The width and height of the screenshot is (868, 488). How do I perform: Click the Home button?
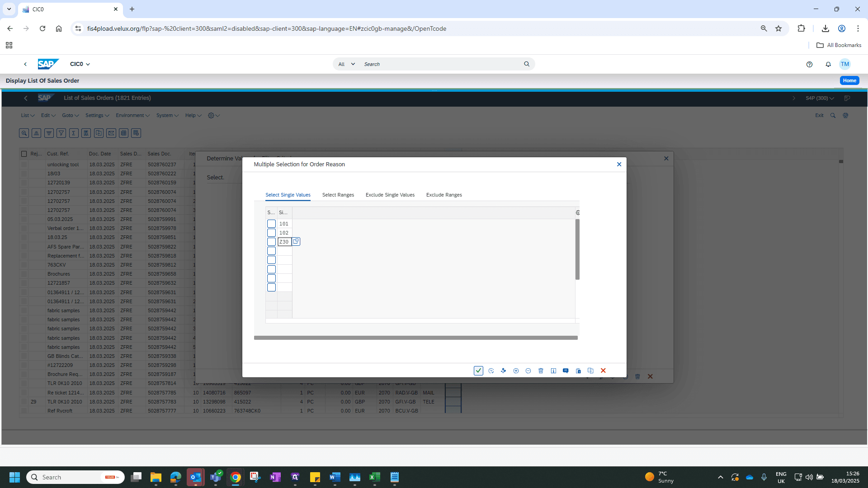click(849, 80)
